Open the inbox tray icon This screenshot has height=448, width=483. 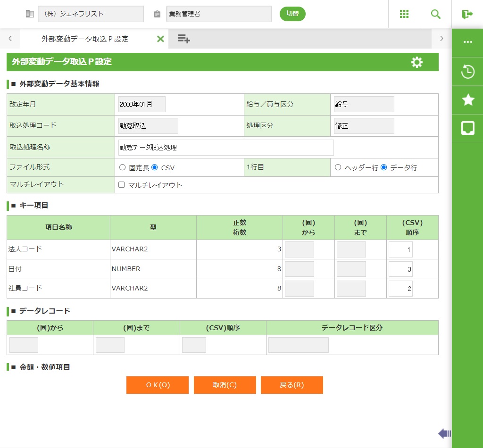point(467,128)
